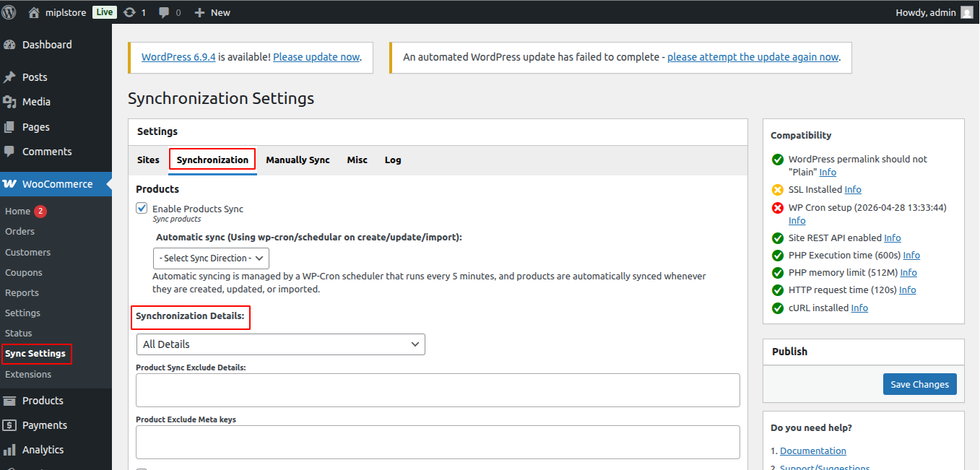Click the Please update now link

point(316,57)
